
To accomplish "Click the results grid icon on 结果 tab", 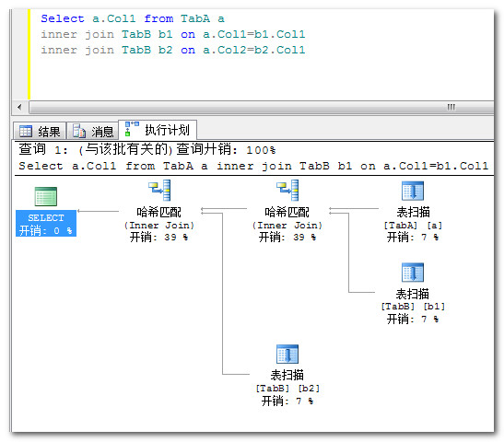I will click(x=26, y=131).
